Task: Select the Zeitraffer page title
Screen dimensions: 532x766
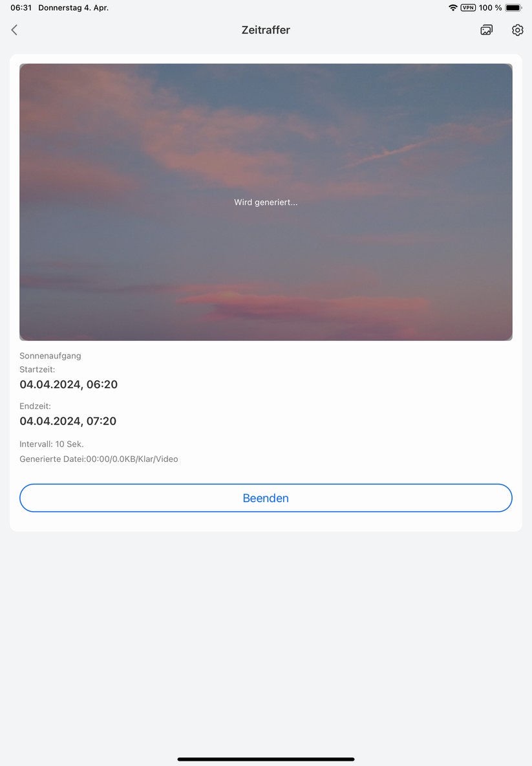Action: pyautogui.click(x=266, y=30)
